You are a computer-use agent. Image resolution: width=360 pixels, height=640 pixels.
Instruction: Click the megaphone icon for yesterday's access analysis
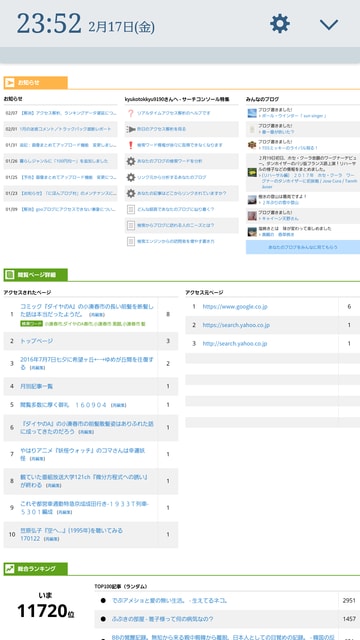[131, 129]
